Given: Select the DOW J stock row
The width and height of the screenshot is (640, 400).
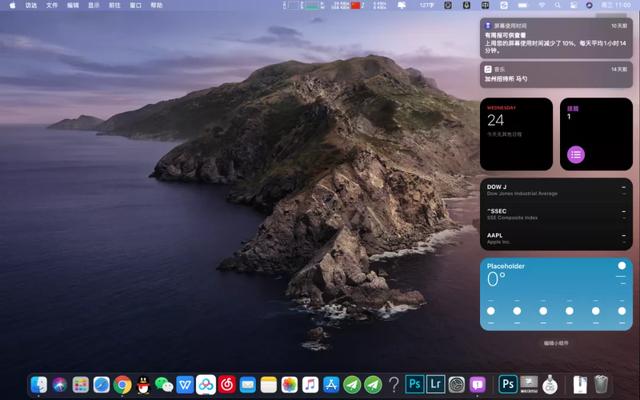Looking at the screenshot, I should click(556, 189).
